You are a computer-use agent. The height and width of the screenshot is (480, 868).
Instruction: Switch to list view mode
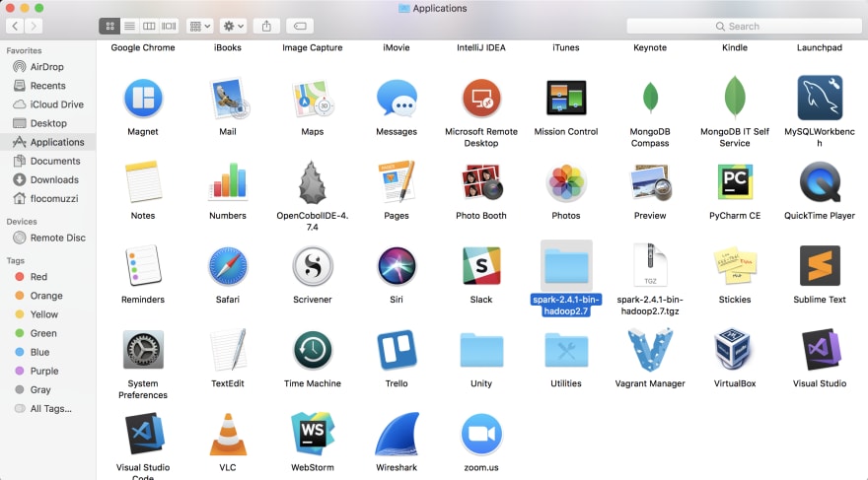[x=129, y=26]
